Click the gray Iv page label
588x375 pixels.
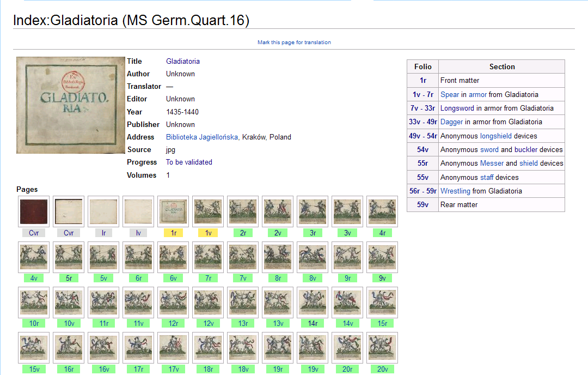(138, 233)
